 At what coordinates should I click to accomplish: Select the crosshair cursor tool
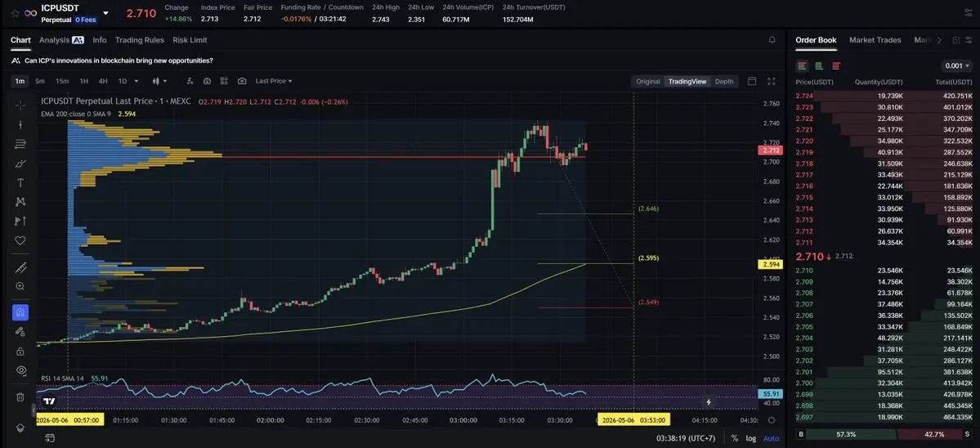[x=20, y=105]
